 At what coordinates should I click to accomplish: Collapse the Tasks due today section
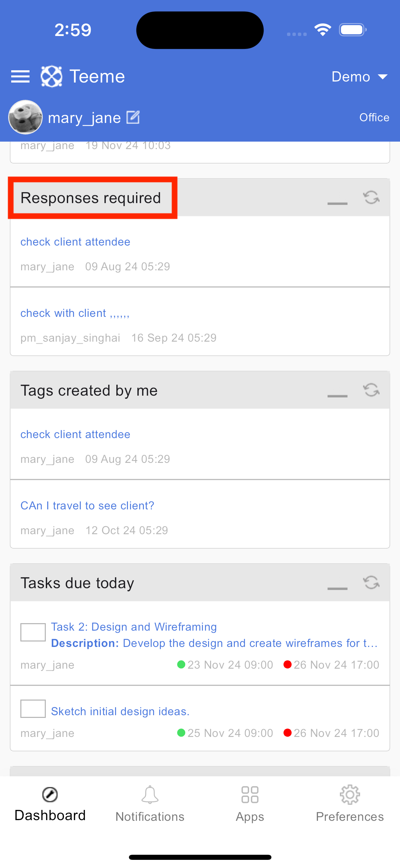(337, 589)
